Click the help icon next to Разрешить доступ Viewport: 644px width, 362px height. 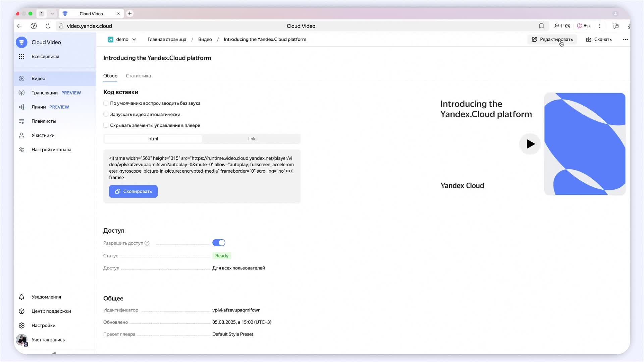click(x=147, y=243)
